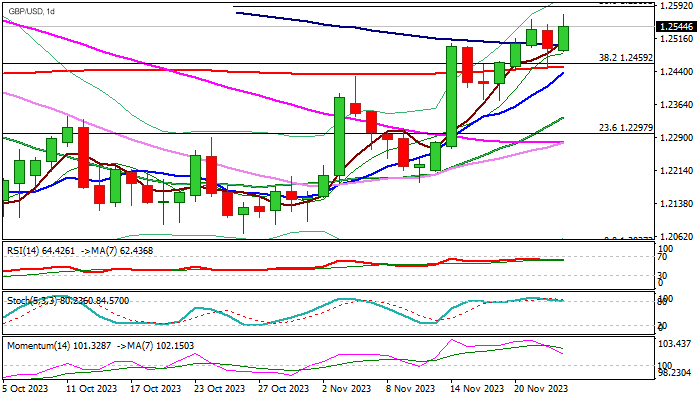The width and height of the screenshot is (698, 397).
Task: Click the 1.22140 price axis value
Action: pyautogui.click(x=676, y=170)
